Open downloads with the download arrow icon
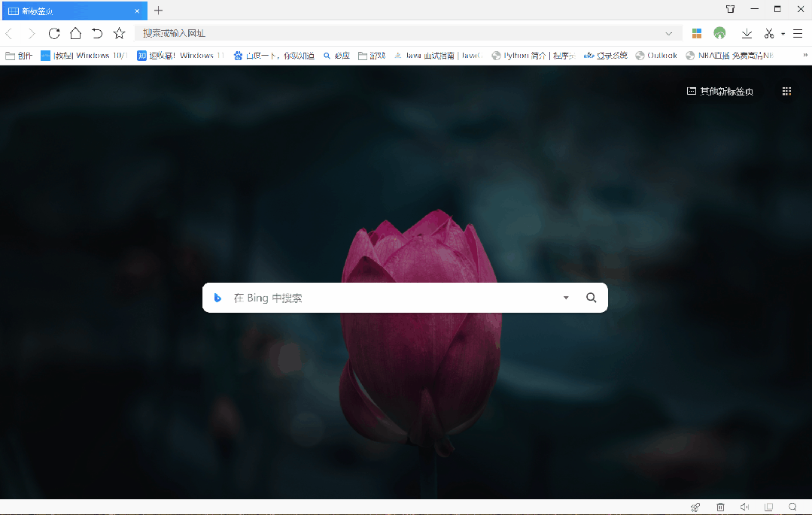This screenshot has width=812, height=515. [x=747, y=34]
